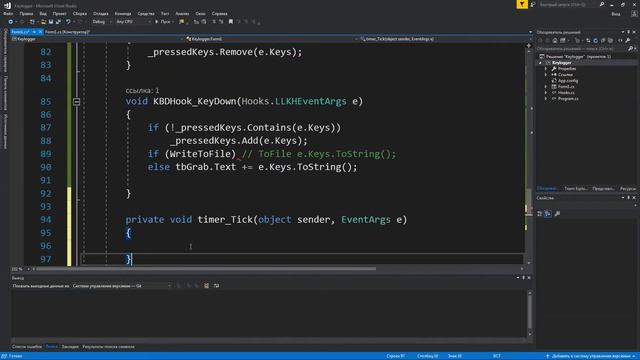This screenshot has height=360, width=640.
Task: Click the Navigate Backward toolbar icon
Action: click(x=11, y=22)
